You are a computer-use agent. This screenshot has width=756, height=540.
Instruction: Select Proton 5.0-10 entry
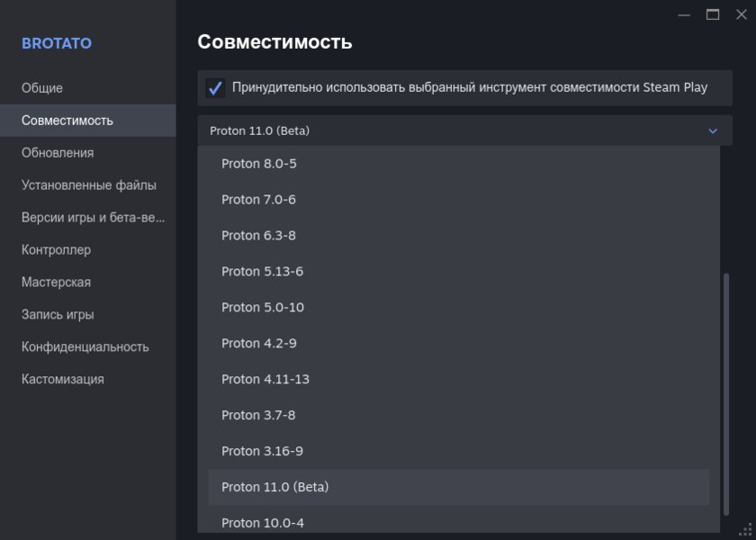tap(262, 307)
